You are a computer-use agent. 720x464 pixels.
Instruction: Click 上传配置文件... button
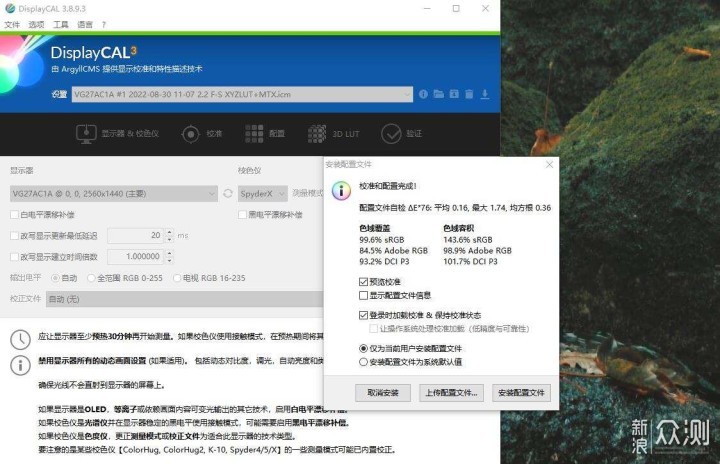click(x=451, y=393)
